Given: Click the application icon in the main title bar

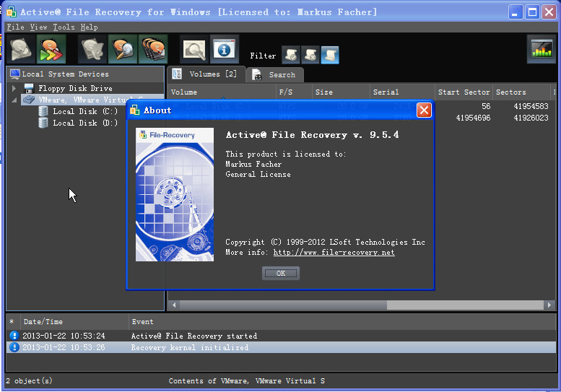Looking at the screenshot, I should pos(12,12).
